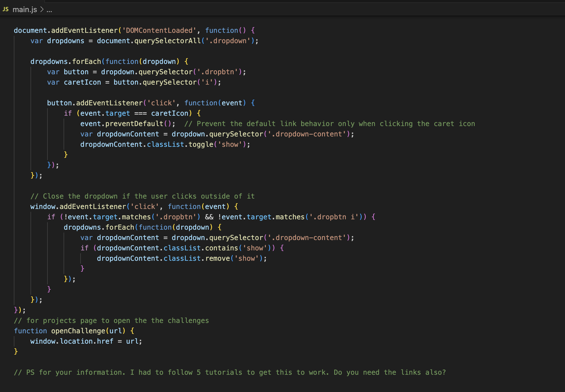The height and width of the screenshot is (392, 565).
Task: Place cursor on window.location.href assignment
Action: coord(72,341)
